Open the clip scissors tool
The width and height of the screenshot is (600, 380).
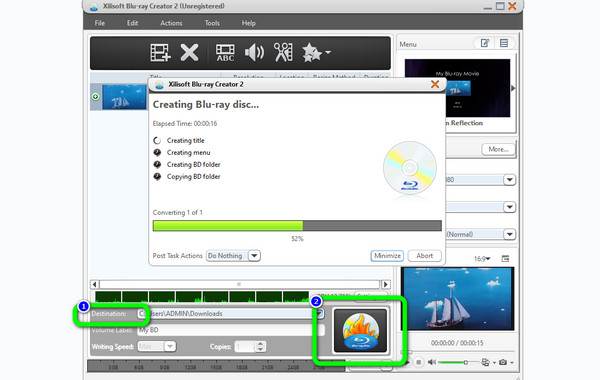(x=283, y=52)
